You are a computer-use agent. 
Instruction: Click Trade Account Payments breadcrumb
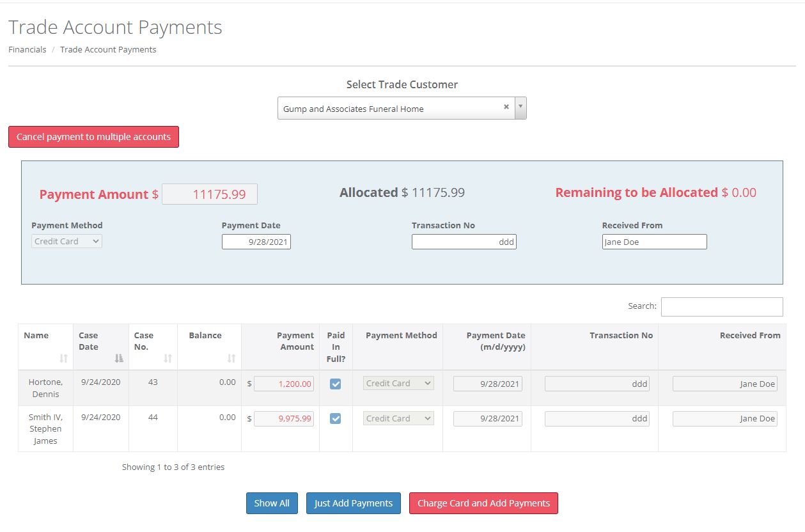pyautogui.click(x=108, y=50)
